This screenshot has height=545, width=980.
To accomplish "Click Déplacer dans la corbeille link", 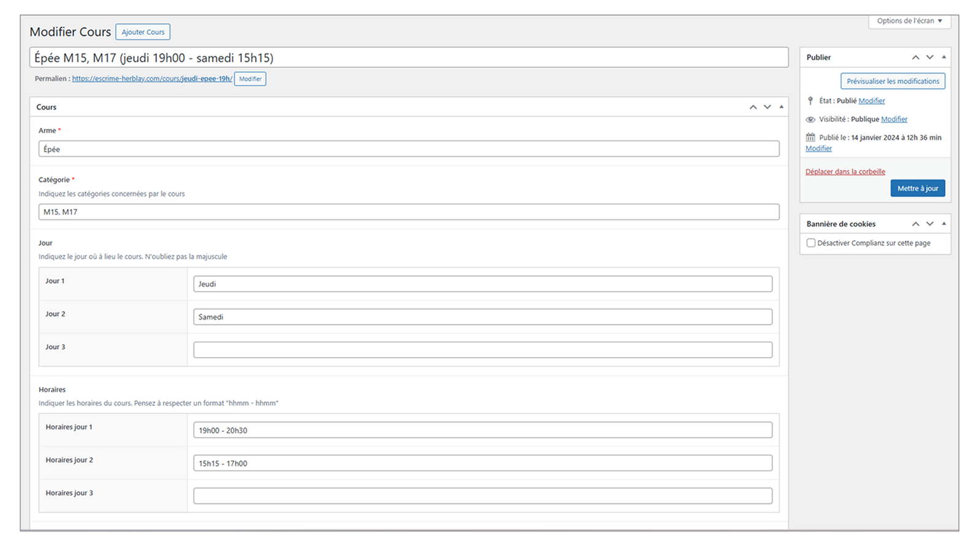I will tap(845, 171).
